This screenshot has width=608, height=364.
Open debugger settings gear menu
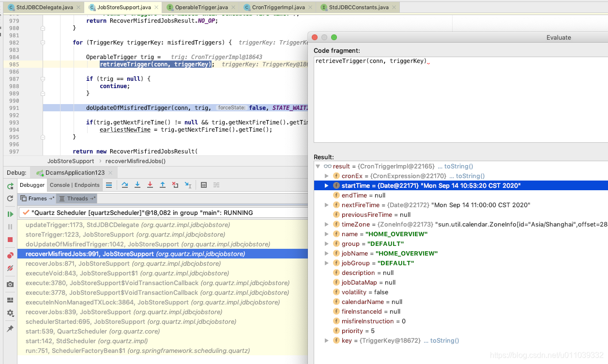click(10, 313)
